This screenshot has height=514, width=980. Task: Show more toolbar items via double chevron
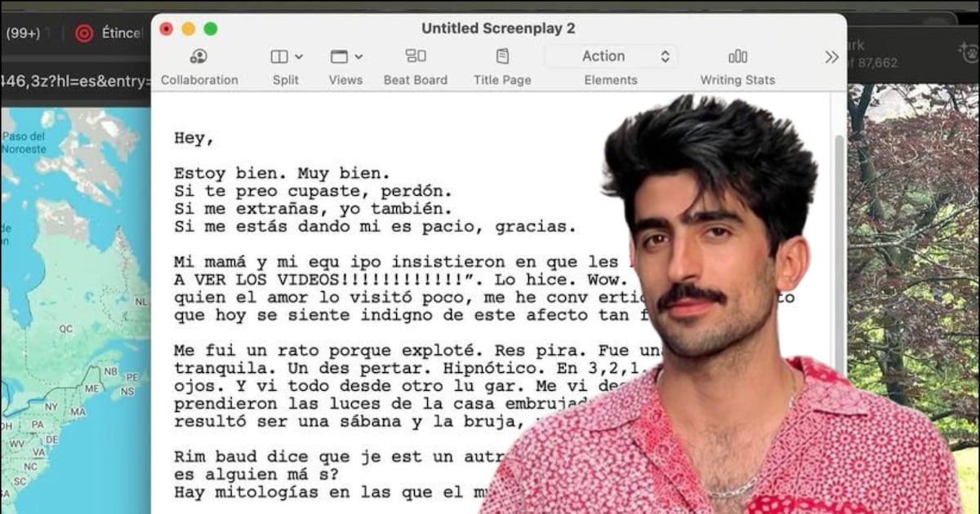tap(831, 57)
